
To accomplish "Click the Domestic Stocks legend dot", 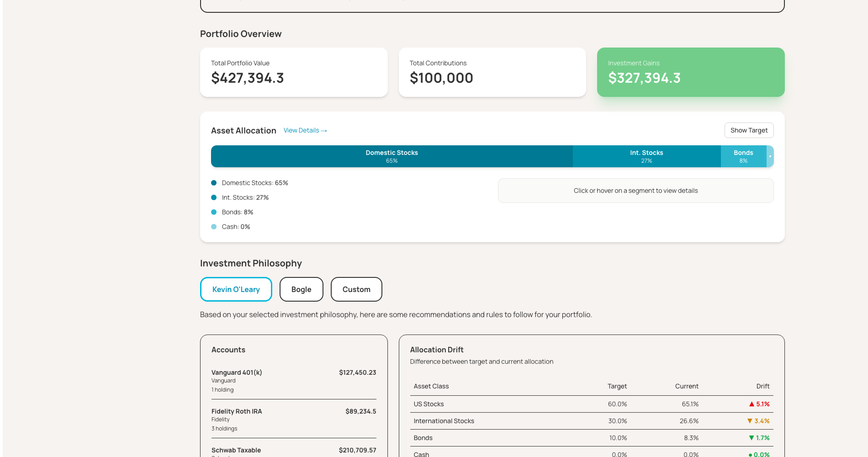I will [214, 183].
